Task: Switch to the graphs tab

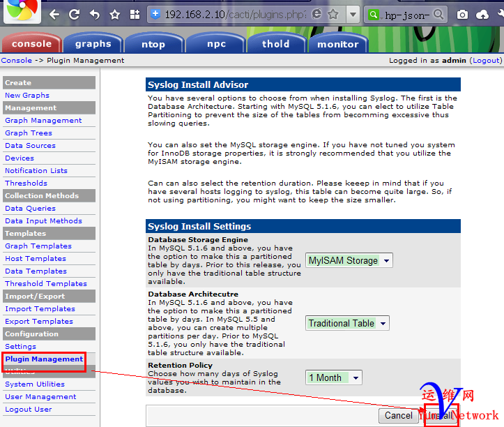Action: 93,43
